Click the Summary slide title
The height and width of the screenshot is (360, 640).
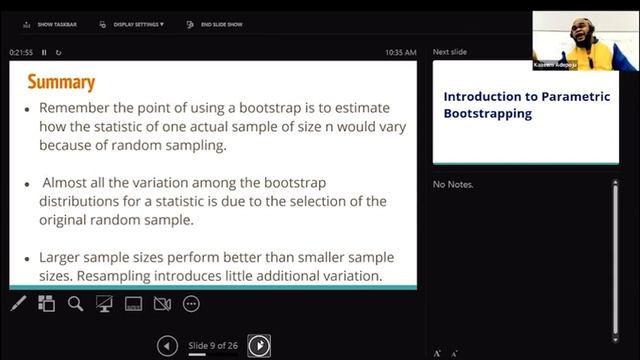click(61, 82)
